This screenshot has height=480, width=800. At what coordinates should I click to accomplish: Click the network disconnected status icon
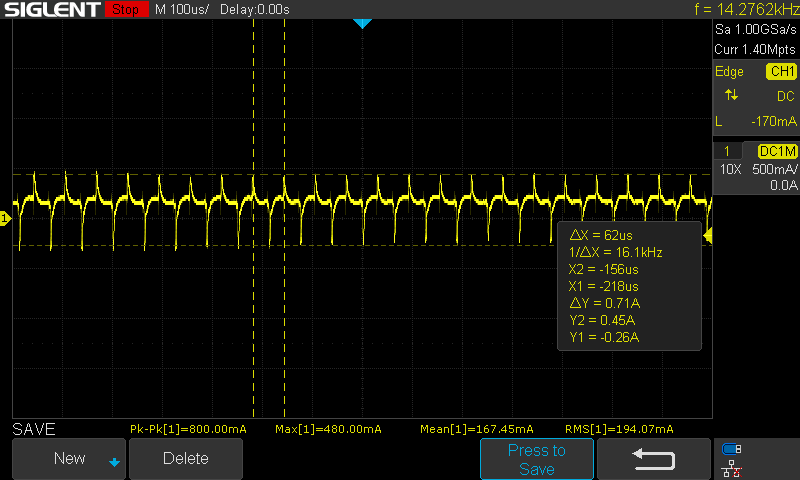732,468
